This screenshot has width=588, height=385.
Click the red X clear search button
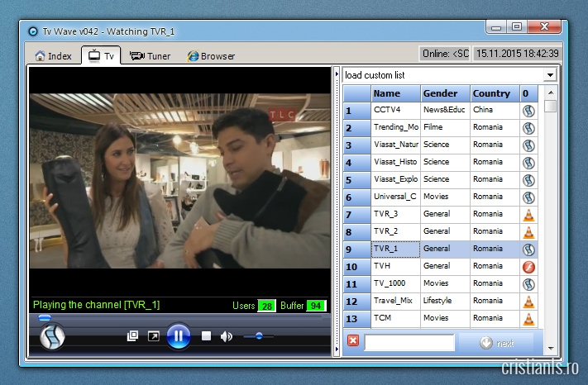[x=353, y=341]
